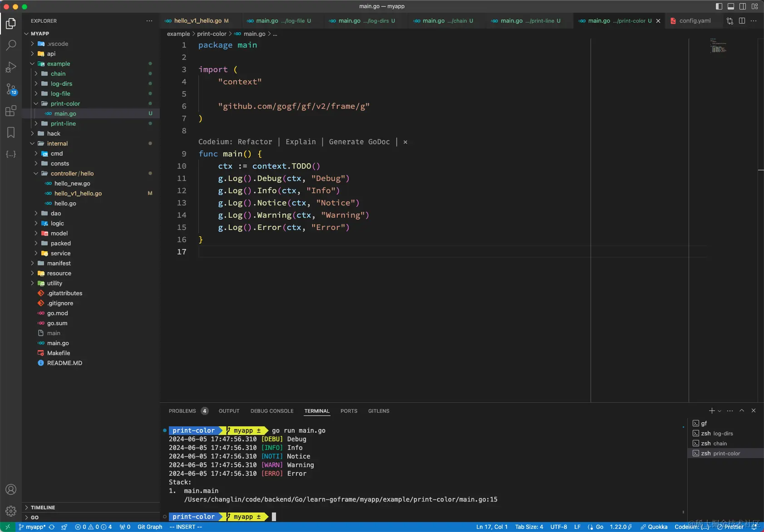The height and width of the screenshot is (532, 764).
Task: Split the editor to the right
Action: click(742, 21)
